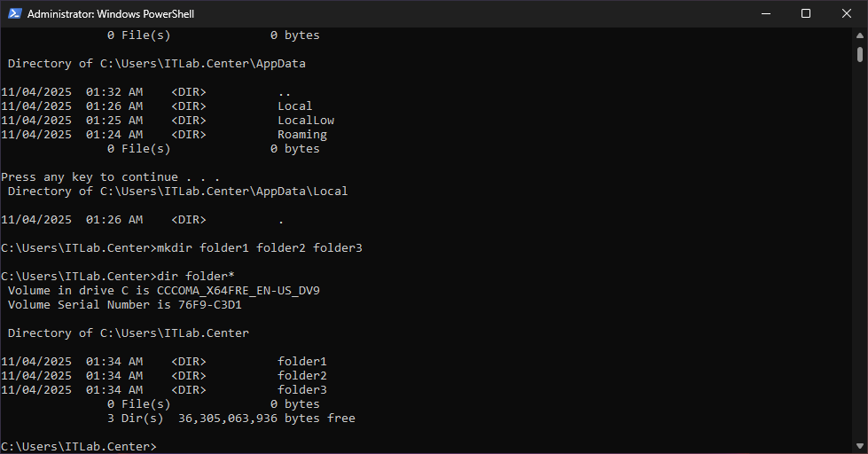
Task: Click the vertical scrollbar thumb
Action: click(x=860, y=55)
